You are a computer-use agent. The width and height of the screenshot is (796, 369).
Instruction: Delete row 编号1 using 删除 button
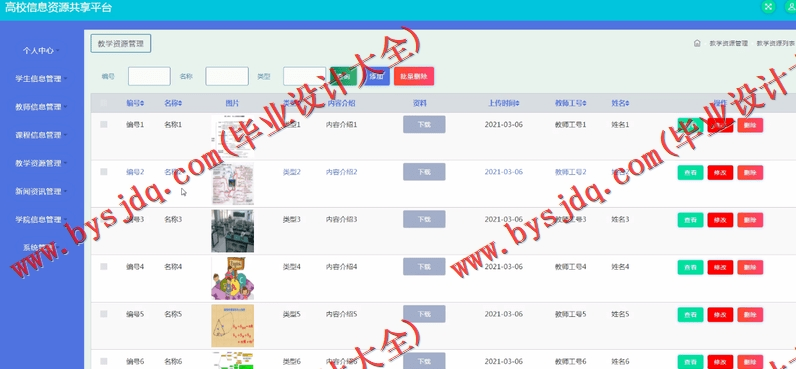pyautogui.click(x=750, y=125)
